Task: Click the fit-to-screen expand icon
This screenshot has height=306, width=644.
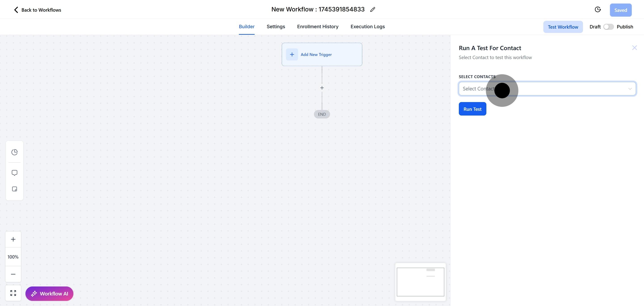Action: (x=13, y=293)
